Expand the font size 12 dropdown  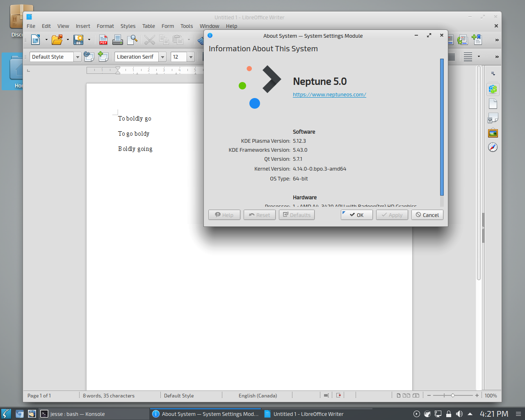pos(191,57)
